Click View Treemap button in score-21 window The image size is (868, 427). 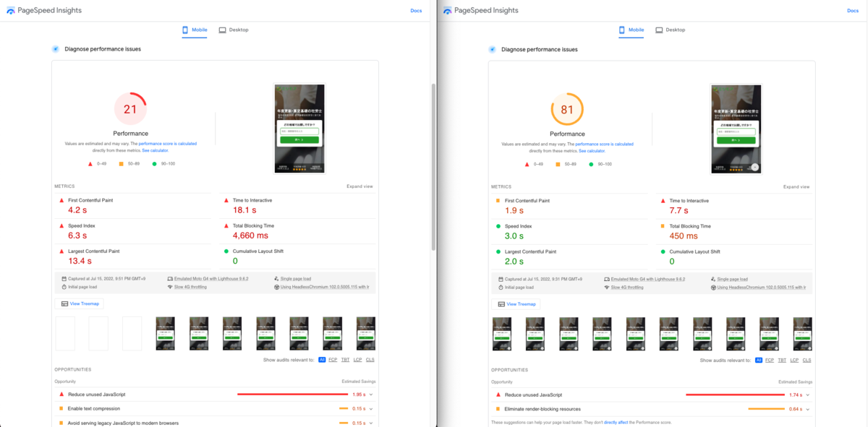coord(80,303)
